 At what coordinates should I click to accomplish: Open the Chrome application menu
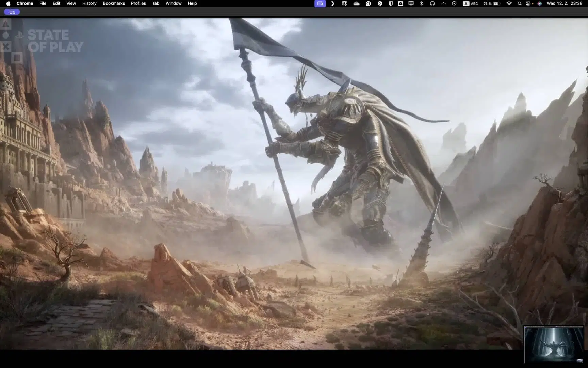point(25,3)
